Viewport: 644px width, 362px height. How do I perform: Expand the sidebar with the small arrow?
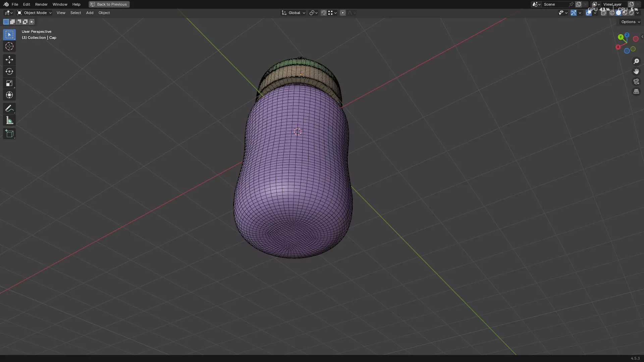(642, 37)
